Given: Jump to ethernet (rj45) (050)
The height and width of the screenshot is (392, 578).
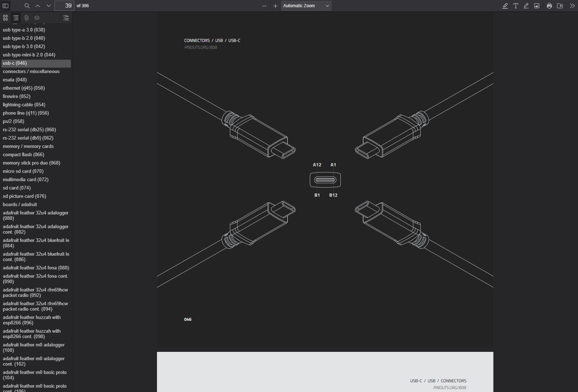Looking at the screenshot, I should (x=24, y=88).
